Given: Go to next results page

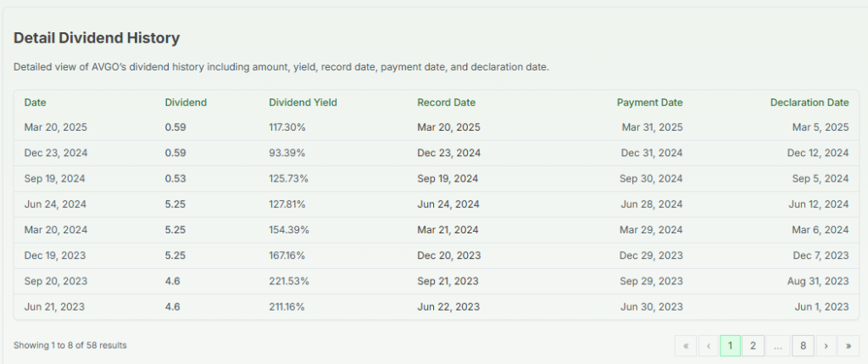Looking at the screenshot, I should 826,345.
